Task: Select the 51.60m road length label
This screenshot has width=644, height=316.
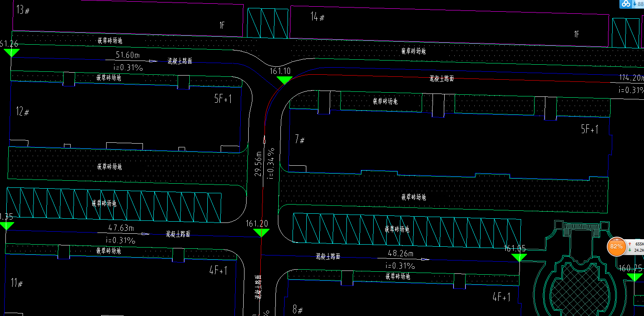Action: pos(128,55)
